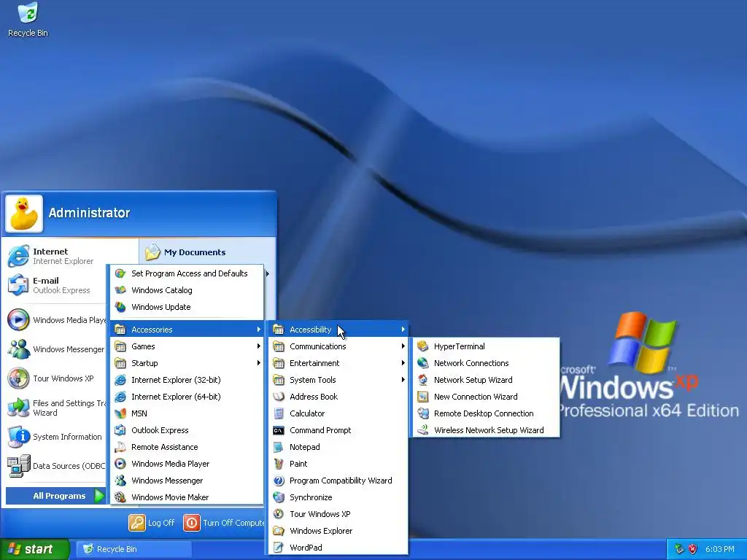
Task: Launch Calculator from Accessories
Action: 279,413
